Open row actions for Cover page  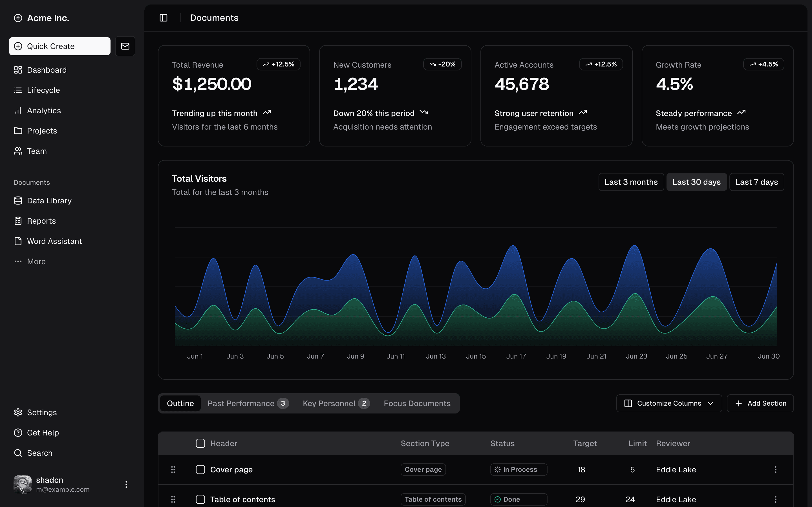coord(775,470)
